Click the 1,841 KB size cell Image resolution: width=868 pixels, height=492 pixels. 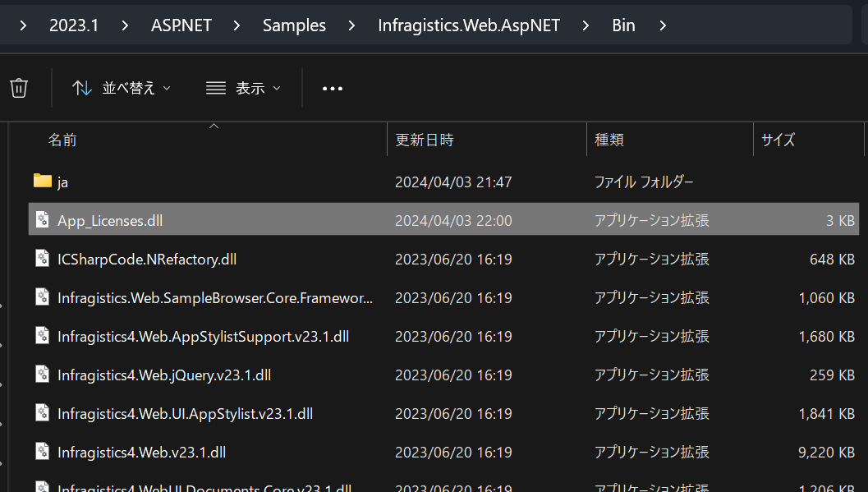pos(826,415)
